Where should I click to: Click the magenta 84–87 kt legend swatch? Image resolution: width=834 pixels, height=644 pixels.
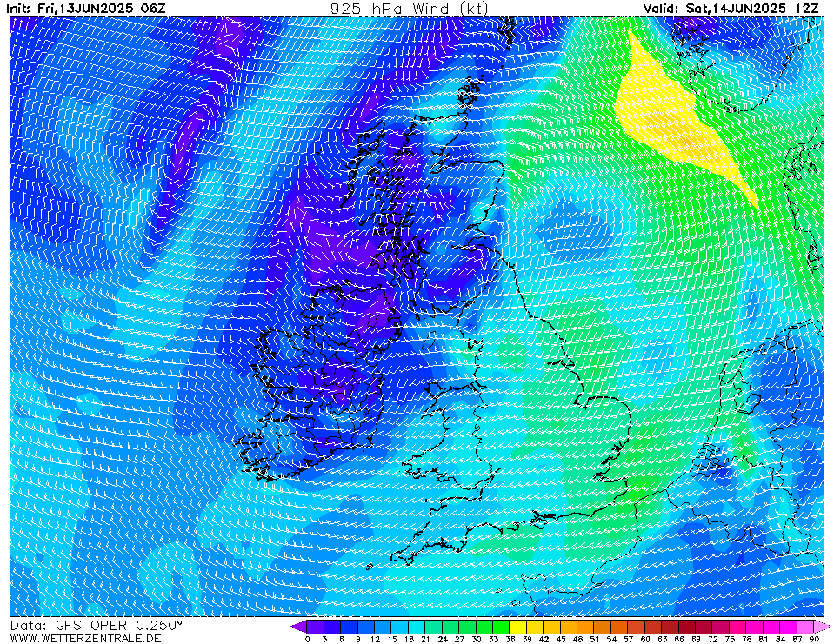pos(790,627)
